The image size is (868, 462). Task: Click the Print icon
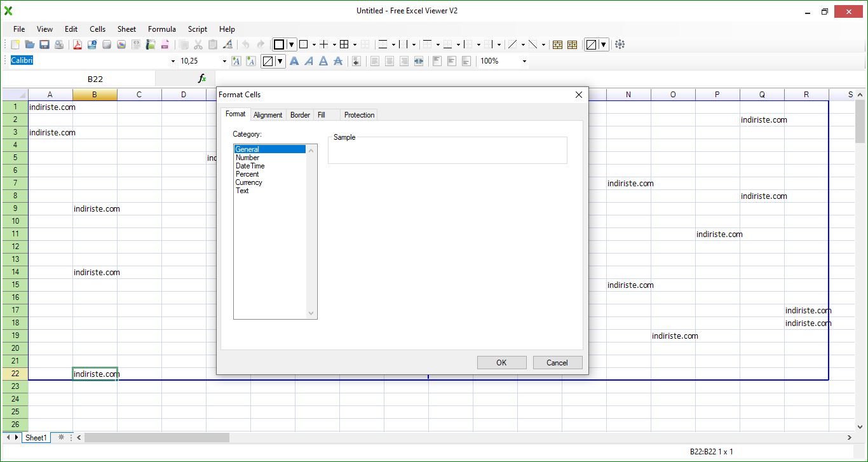coord(59,44)
